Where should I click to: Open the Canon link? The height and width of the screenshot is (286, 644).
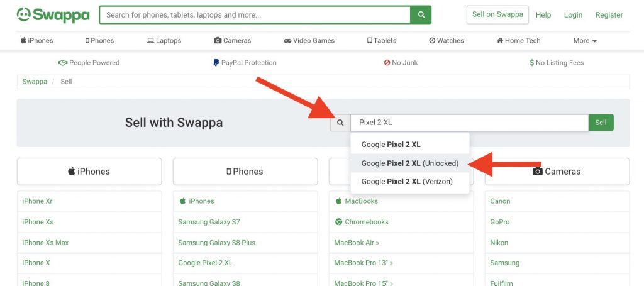pyautogui.click(x=500, y=201)
